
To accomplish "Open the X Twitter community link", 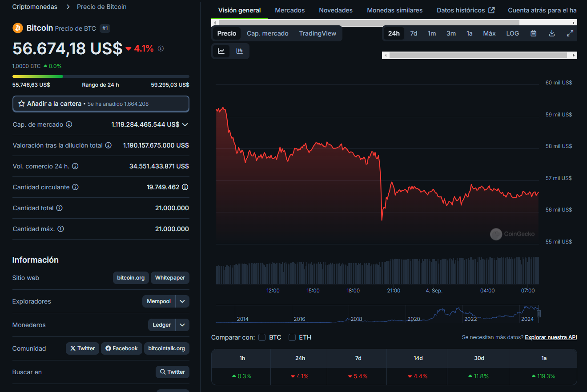I will click(82, 348).
